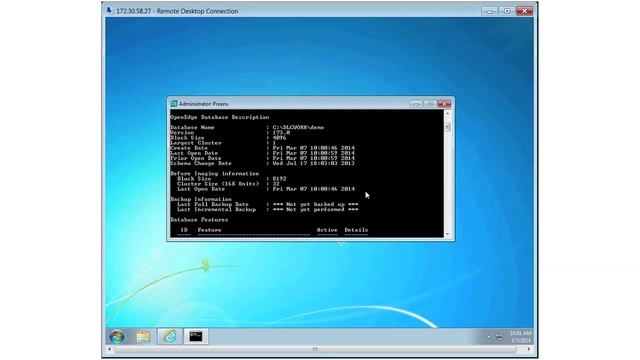Click the 'Not yet performed' message
The height and width of the screenshot is (360, 640).
[316, 209]
